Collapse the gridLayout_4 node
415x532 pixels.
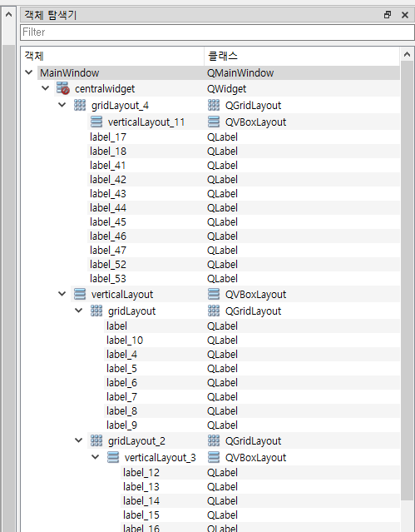(62, 105)
